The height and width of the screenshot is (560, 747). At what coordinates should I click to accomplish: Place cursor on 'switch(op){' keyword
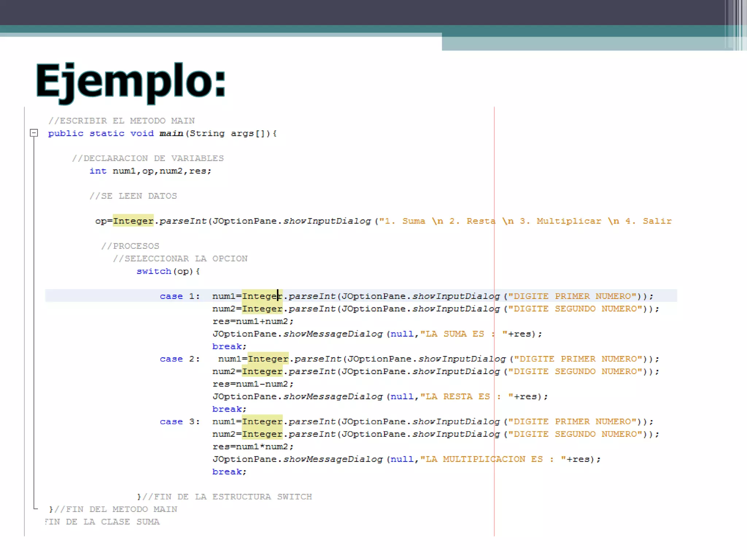click(154, 271)
